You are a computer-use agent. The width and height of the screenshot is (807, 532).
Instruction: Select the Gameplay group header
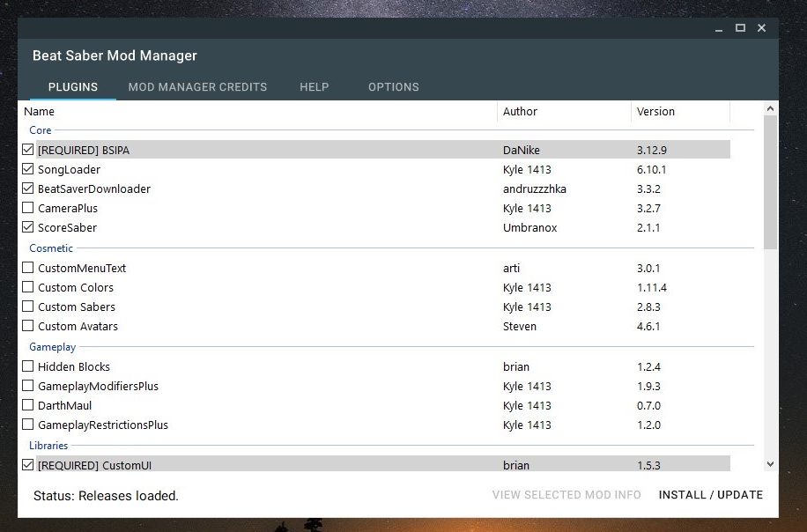coord(53,347)
